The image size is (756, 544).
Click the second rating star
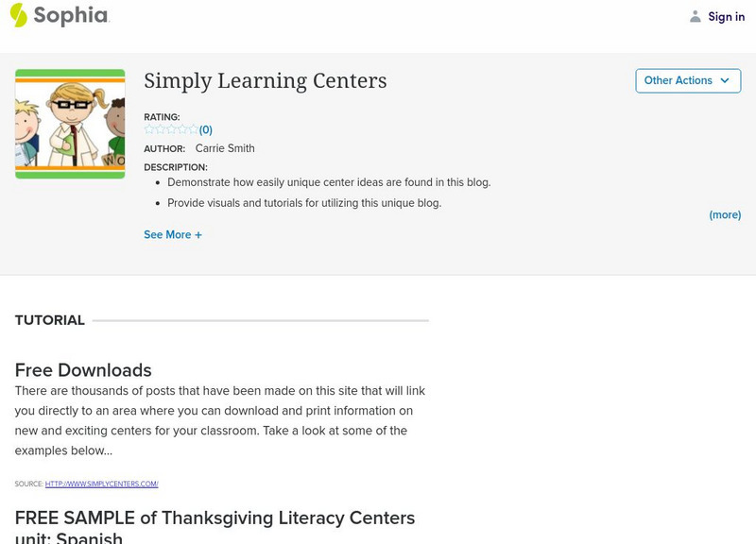(x=160, y=129)
